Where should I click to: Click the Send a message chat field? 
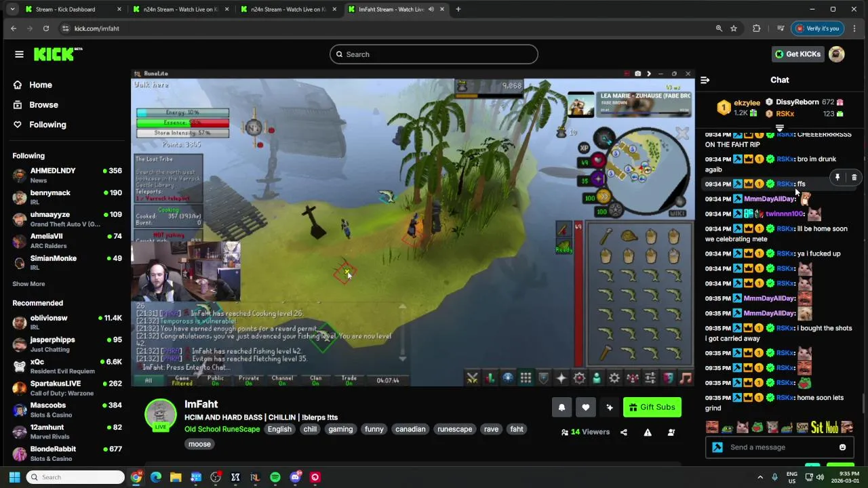(x=780, y=447)
